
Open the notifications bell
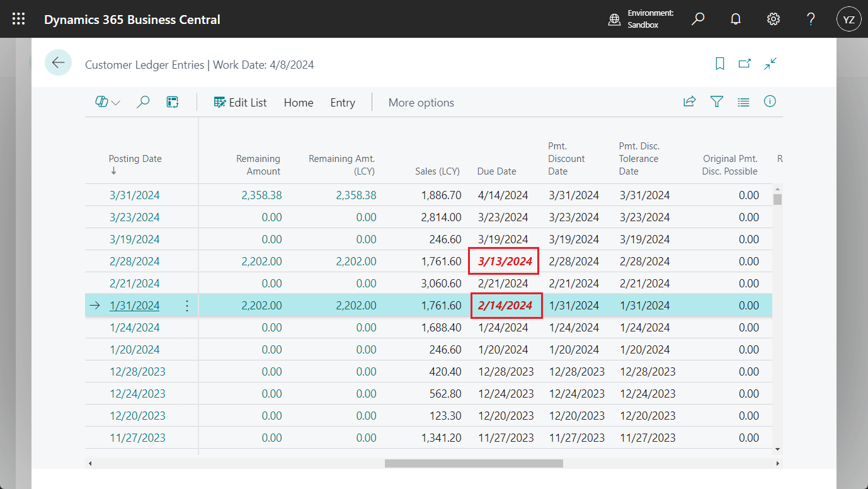pos(736,19)
